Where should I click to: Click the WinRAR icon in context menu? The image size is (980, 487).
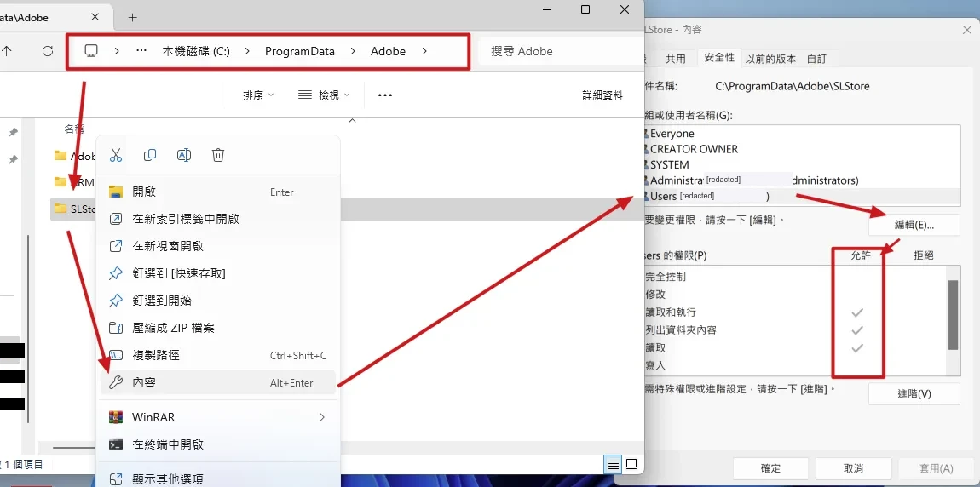(x=116, y=417)
